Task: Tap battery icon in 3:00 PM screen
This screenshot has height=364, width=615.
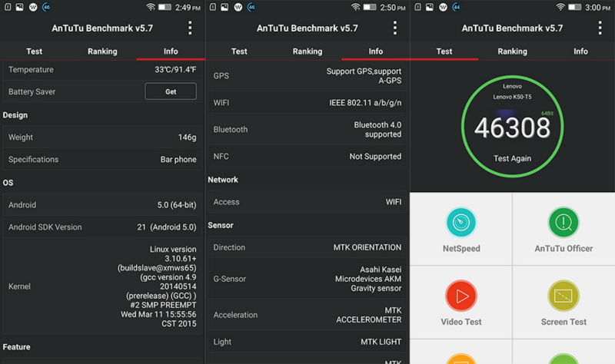Action: point(574,7)
